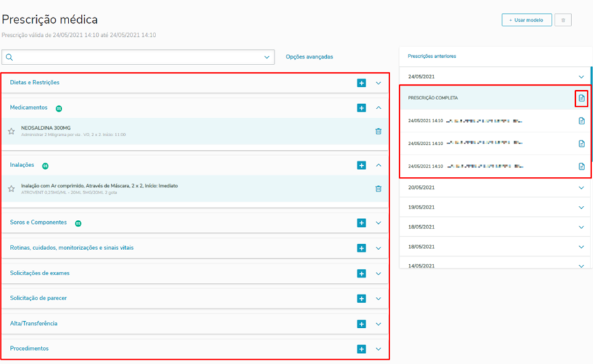Collapse the 24/05/2021 previous prescriptions group
This screenshot has height=364, width=593.
[581, 77]
